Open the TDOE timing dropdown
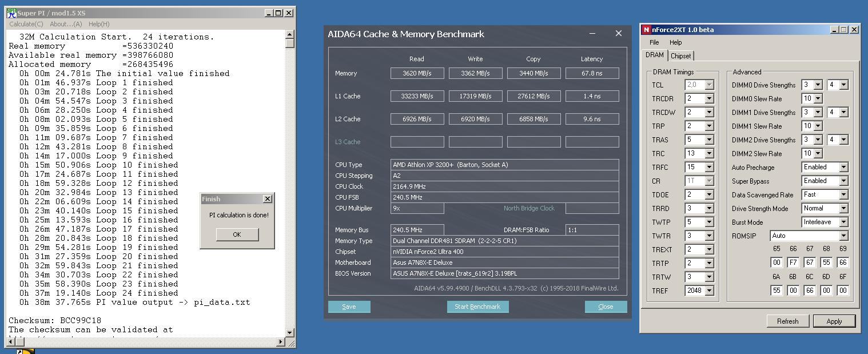Screen dimensions: 868x354 pos(709,194)
